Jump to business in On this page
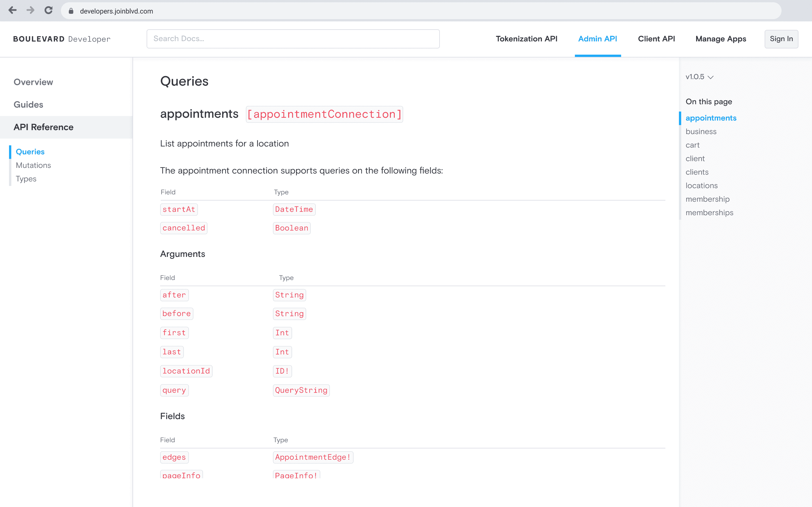The height and width of the screenshot is (507, 812). tap(701, 132)
